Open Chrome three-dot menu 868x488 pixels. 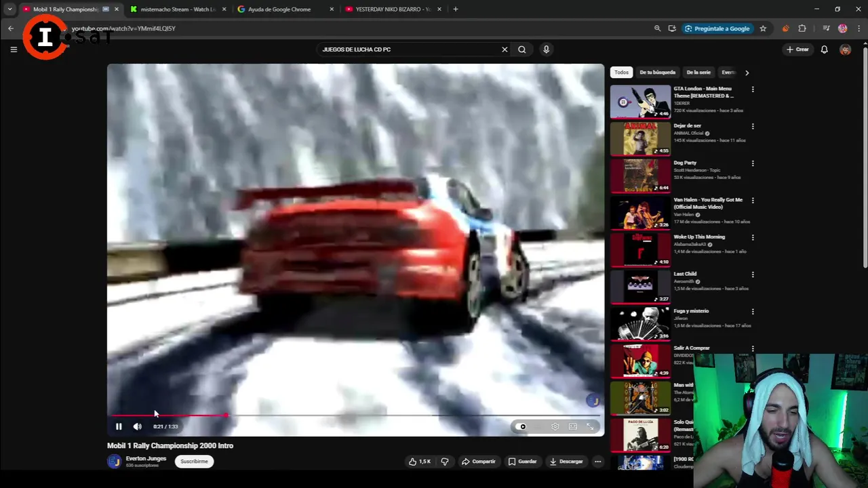coord(859,28)
